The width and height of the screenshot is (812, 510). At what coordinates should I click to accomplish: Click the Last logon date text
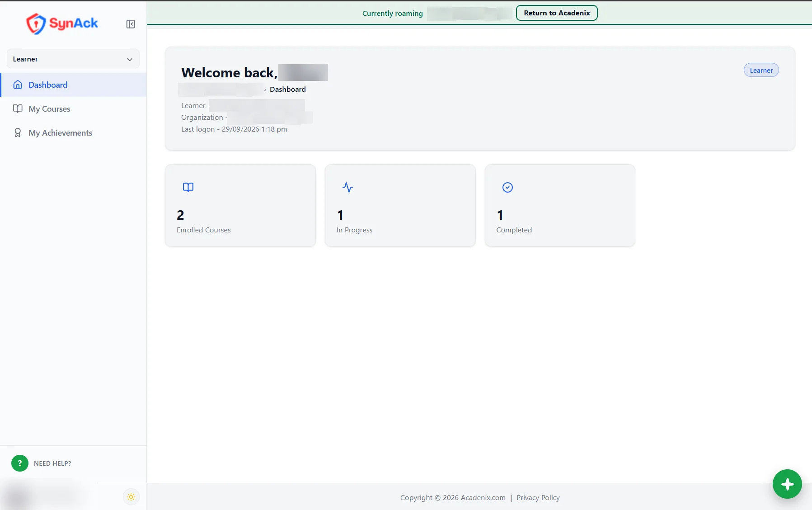click(234, 129)
